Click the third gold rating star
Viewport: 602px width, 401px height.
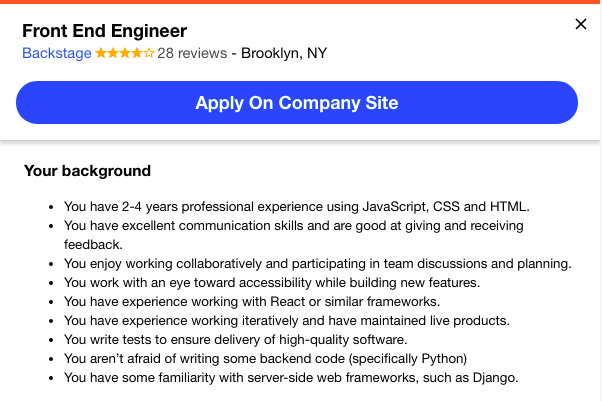pos(125,53)
